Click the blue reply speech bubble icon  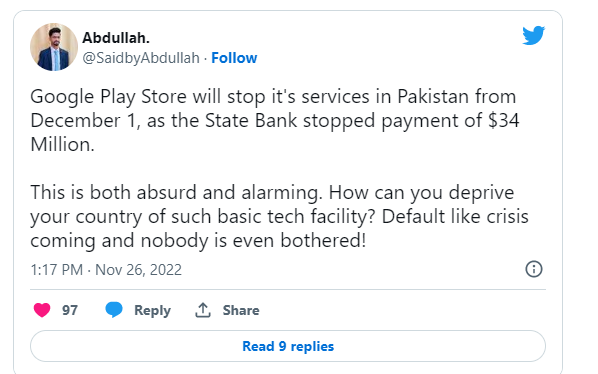click(114, 310)
